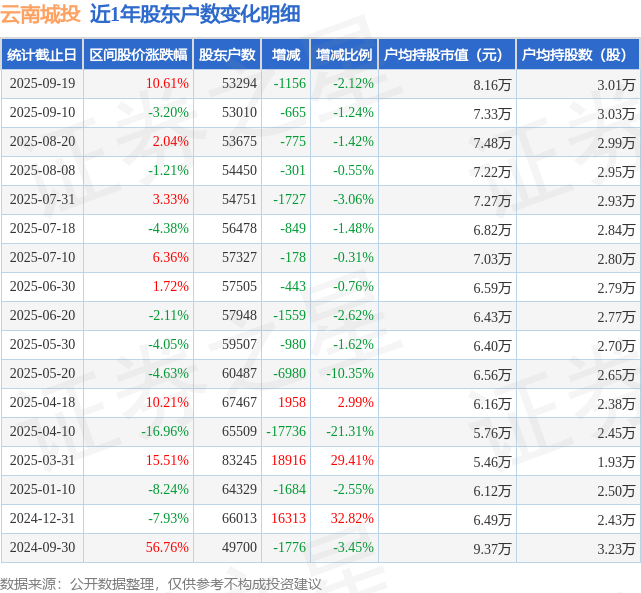Click the date 2025-03-31

pyautogui.click(x=43, y=461)
